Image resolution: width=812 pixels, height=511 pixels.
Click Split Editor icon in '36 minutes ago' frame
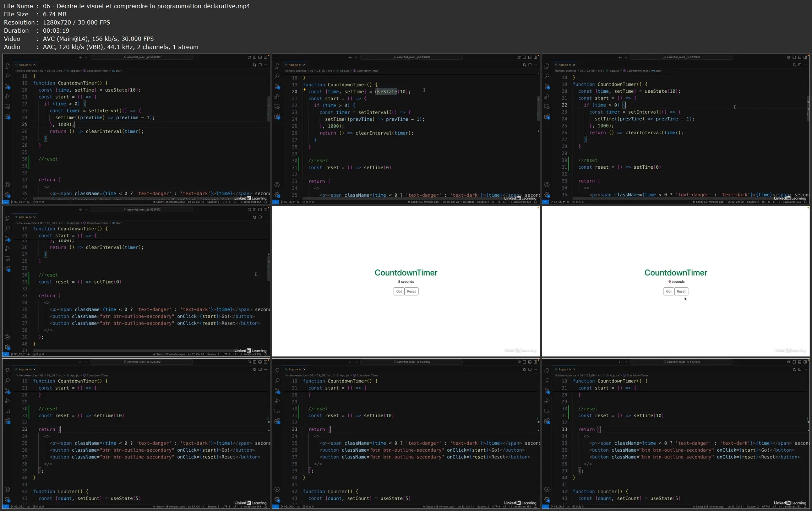[260, 65]
